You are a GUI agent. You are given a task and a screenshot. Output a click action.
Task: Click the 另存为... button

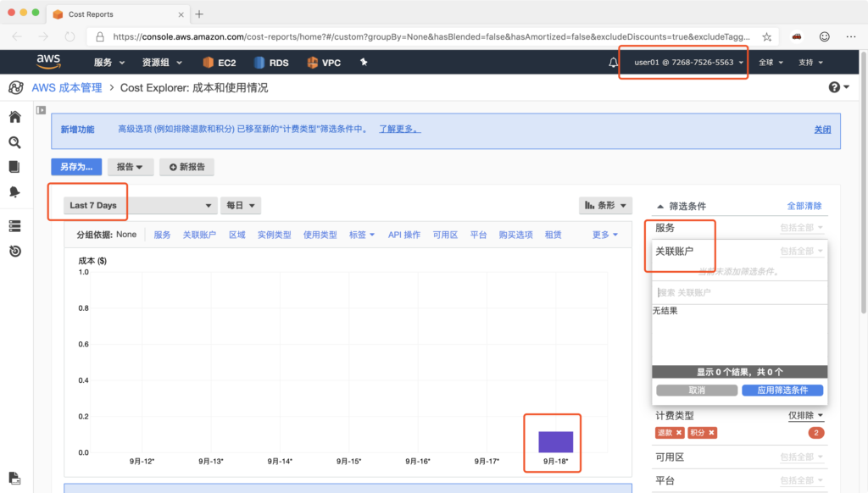click(x=76, y=167)
